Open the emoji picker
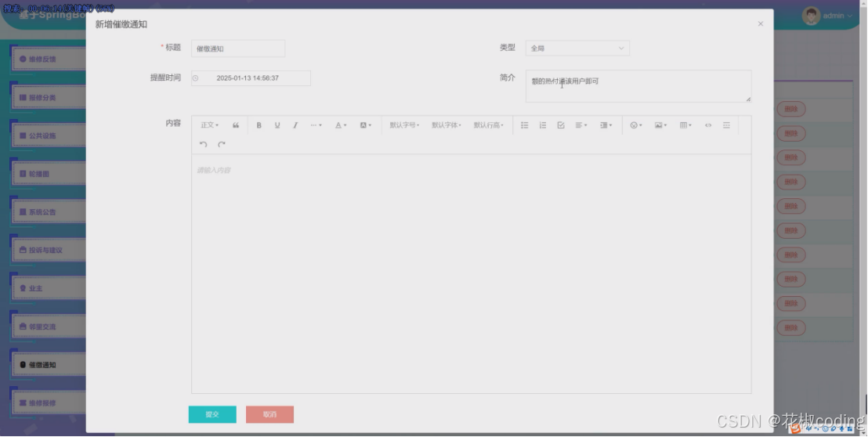868x437 pixels. 636,125
